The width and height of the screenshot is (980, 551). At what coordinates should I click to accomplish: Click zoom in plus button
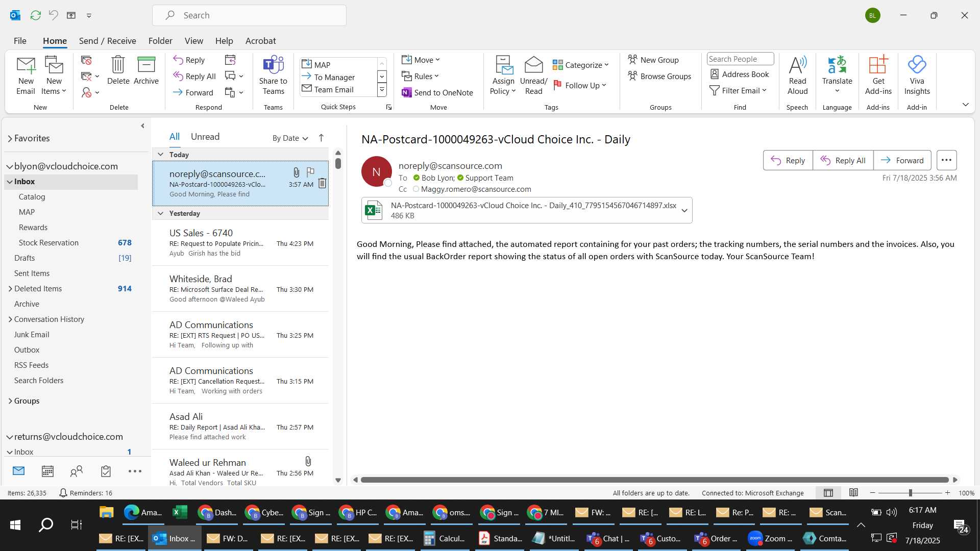tap(948, 493)
